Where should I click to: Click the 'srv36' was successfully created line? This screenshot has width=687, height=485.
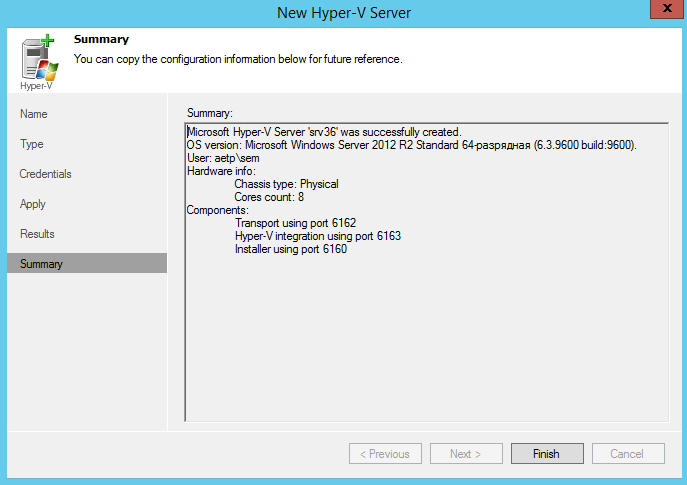point(324,132)
